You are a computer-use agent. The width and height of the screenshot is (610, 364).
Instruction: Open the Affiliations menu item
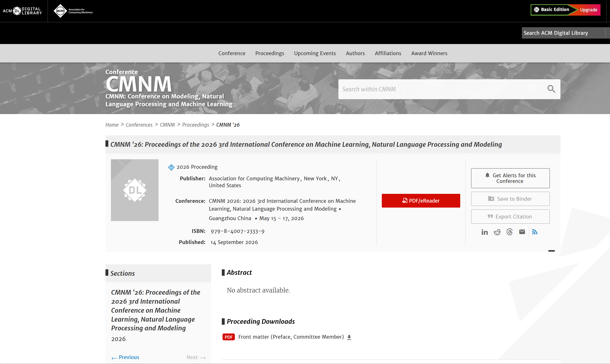pyautogui.click(x=388, y=53)
